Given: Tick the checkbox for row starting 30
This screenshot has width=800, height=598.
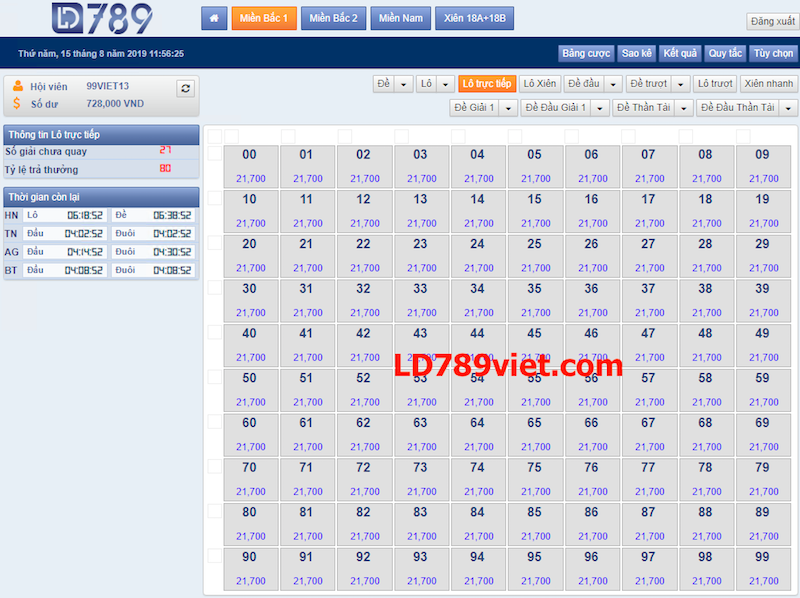Looking at the screenshot, I should coord(215,287).
